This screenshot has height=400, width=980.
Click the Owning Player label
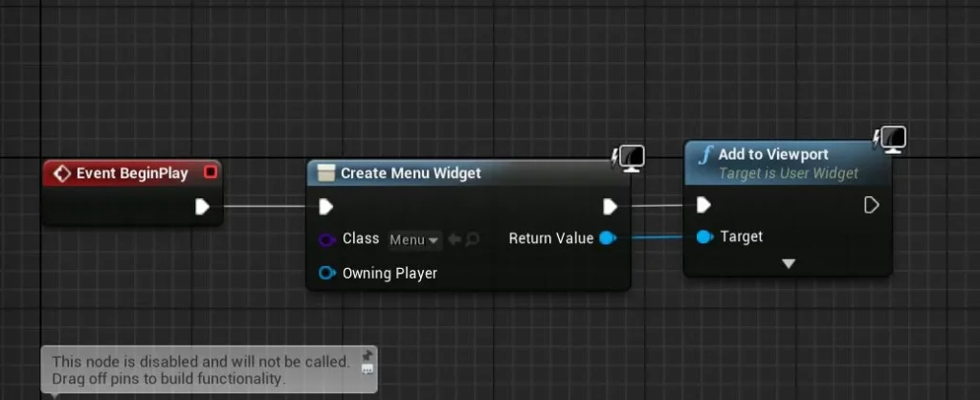point(390,273)
